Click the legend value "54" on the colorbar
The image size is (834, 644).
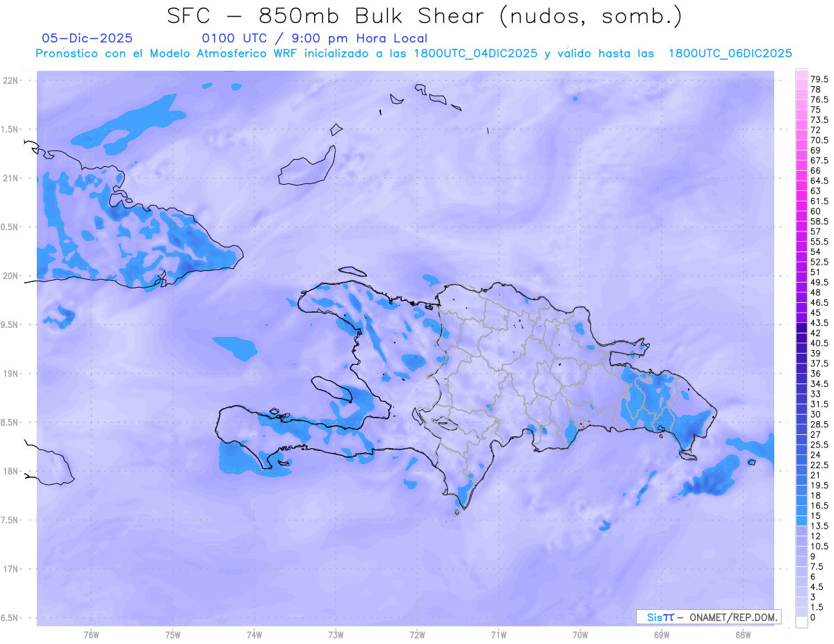pos(815,251)
